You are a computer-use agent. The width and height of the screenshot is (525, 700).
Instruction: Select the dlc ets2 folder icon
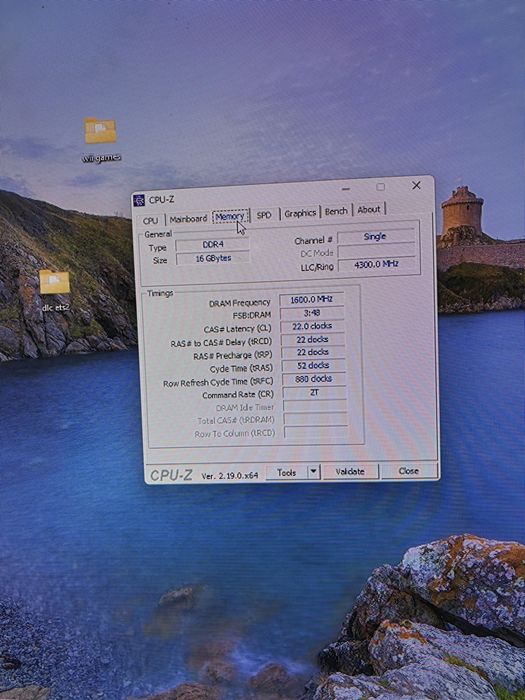pyautogui.click(x=54, y=282)
